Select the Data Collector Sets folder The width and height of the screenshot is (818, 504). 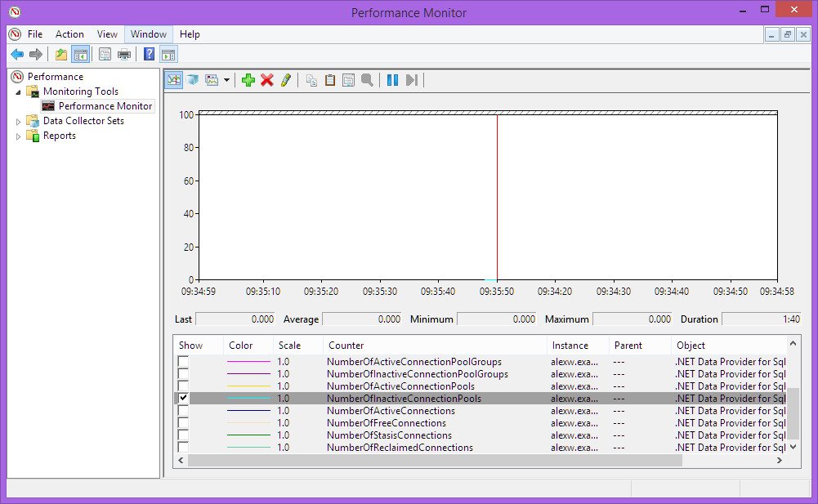pos(83,121)
